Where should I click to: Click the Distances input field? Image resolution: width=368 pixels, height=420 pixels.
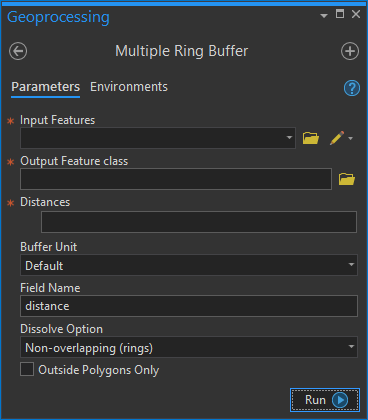coord(199,222)
